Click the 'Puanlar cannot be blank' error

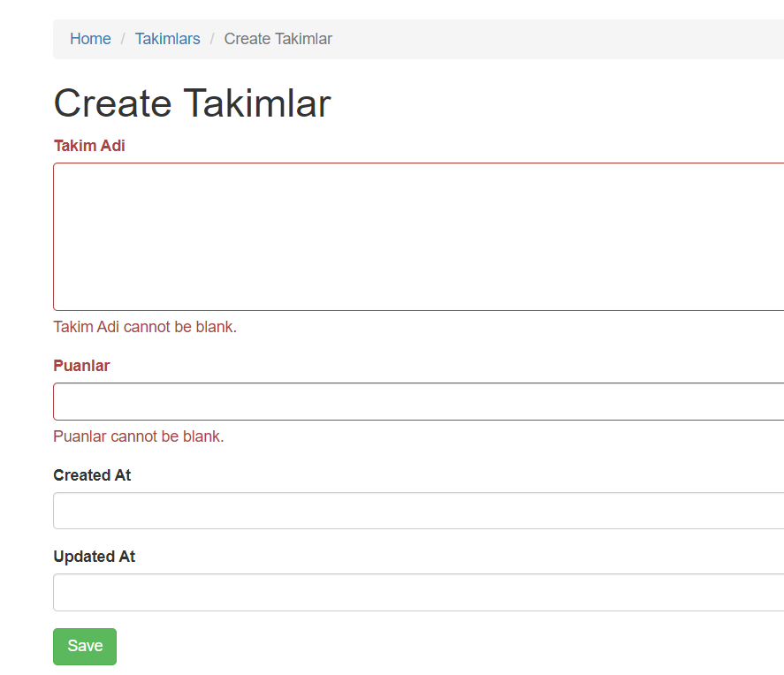pos(139,436)
